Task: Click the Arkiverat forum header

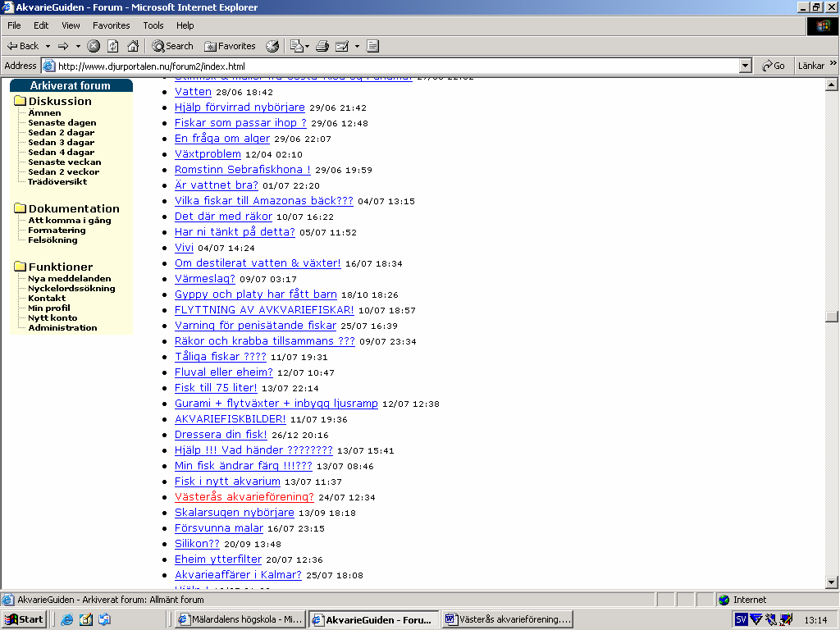Action: pos(71,85)
